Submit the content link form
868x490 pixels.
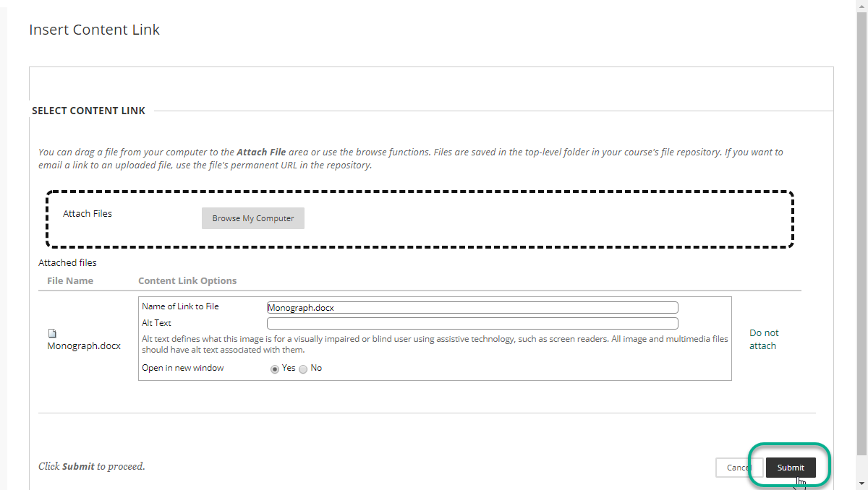point(791,468)
